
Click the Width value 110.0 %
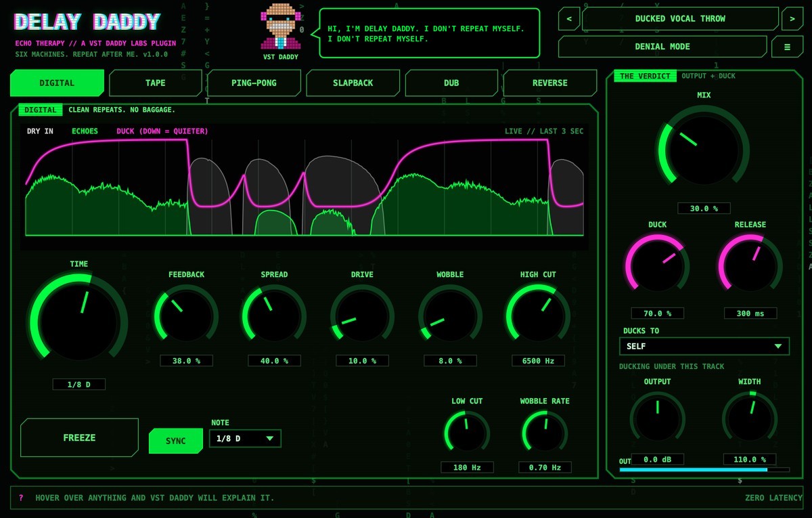pyautogui.click(x=750, y=459)
